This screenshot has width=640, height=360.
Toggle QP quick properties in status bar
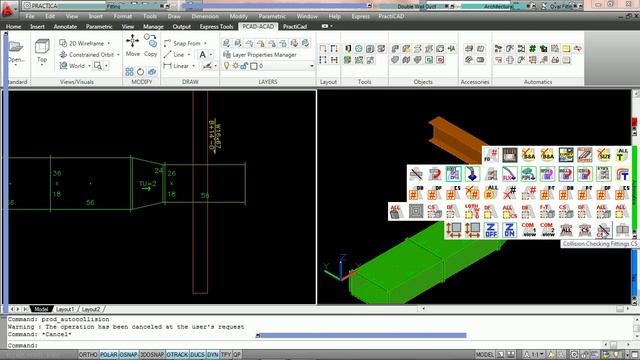237,355
